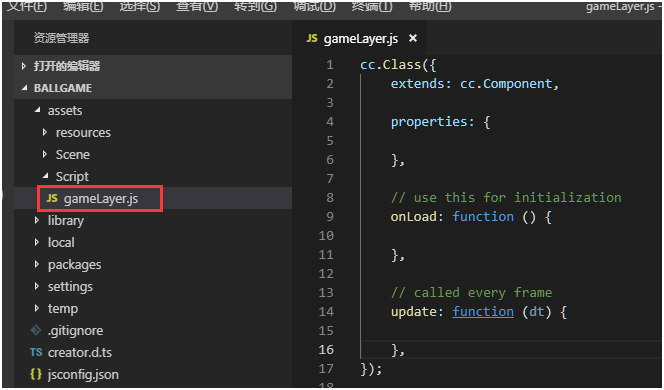Collapse the BALLGAME project root

[25, 88]
